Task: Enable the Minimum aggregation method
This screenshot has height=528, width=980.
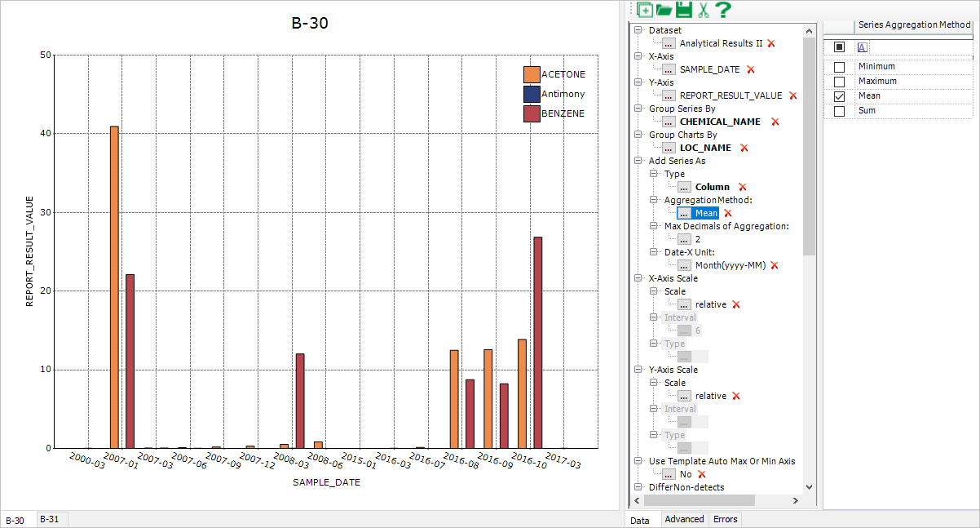Action: tap(839, 66)
